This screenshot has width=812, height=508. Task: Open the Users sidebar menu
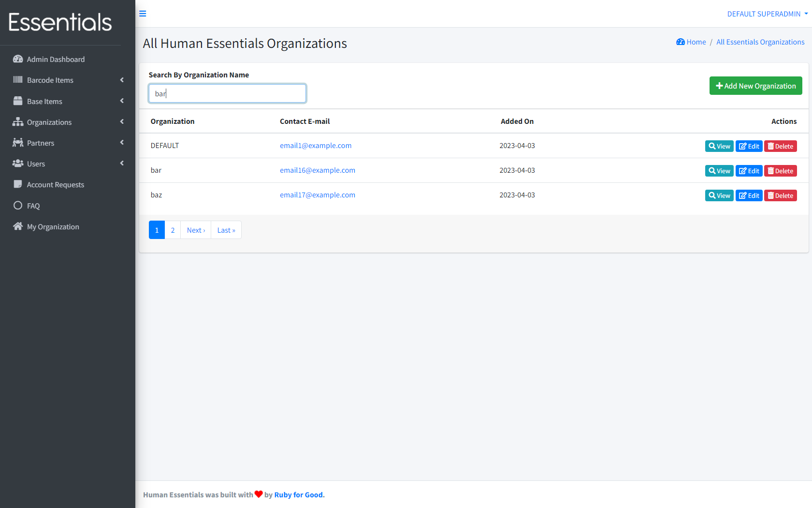pyautogui.click(x=68, y=163)
